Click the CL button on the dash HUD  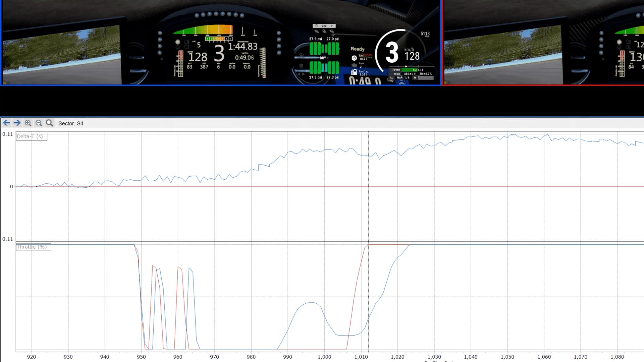[391, 78]
